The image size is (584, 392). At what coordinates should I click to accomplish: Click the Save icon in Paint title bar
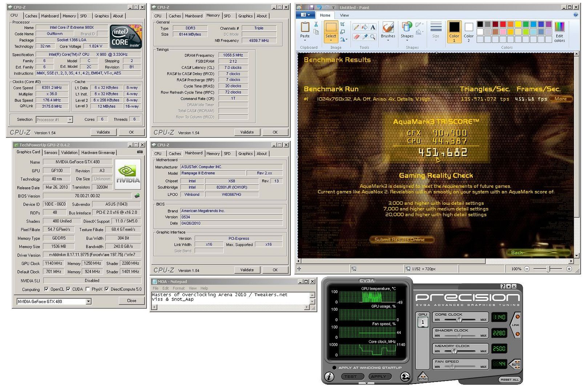point(312,7)
